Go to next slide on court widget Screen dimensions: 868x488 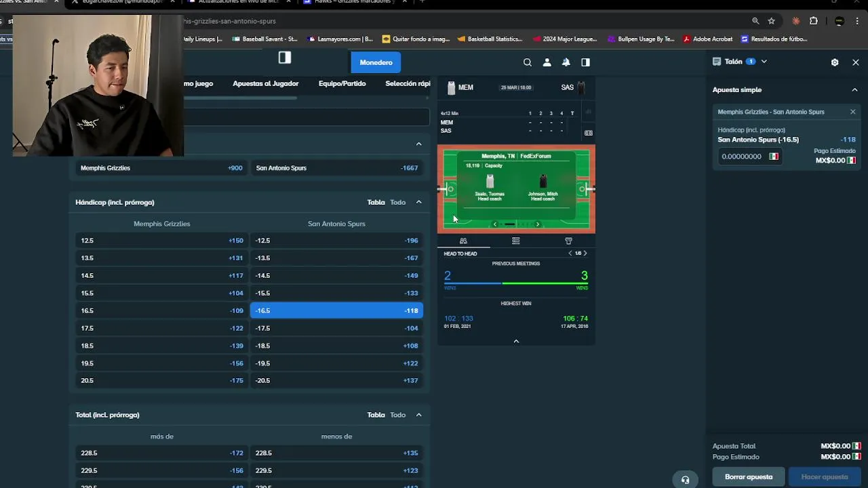click(538, 224)
